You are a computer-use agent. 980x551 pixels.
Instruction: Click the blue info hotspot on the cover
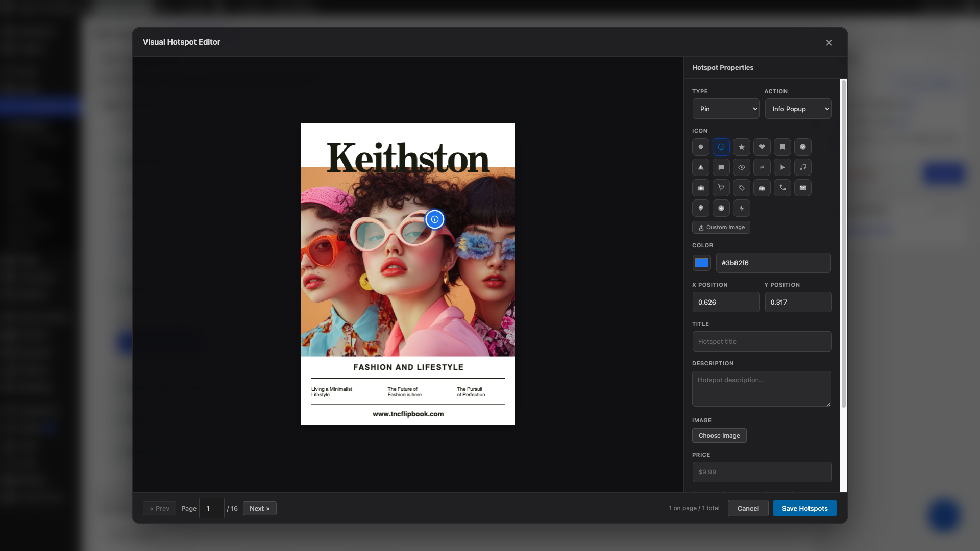click(435, 219)
